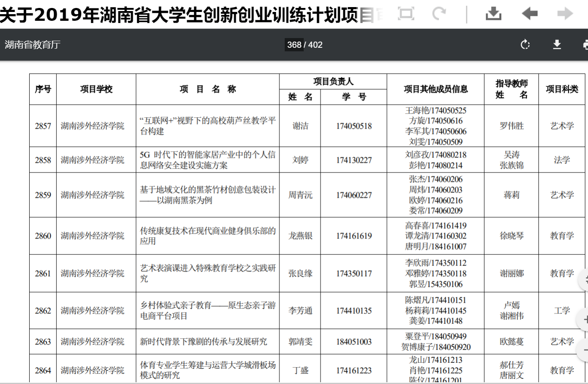Screen dimensions: 588x384
Task: Click project leader name 郭靖雯
Action: click(x=301, y=342)
